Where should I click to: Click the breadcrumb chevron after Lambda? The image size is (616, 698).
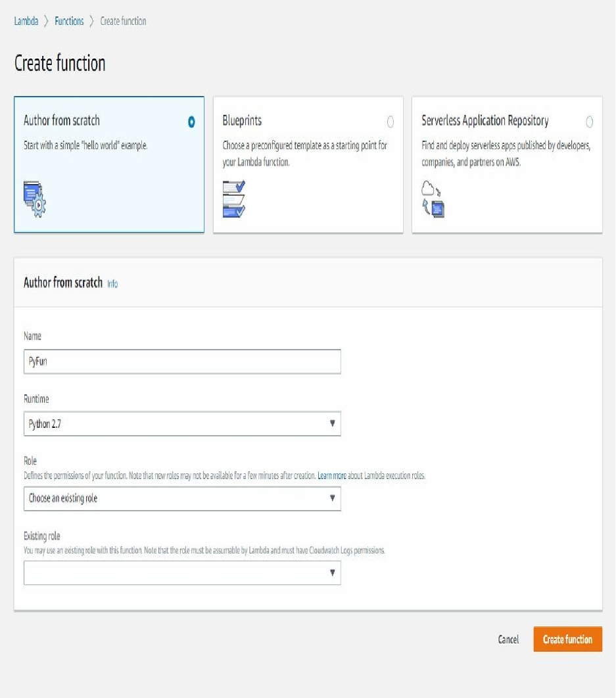pos(47,21)
